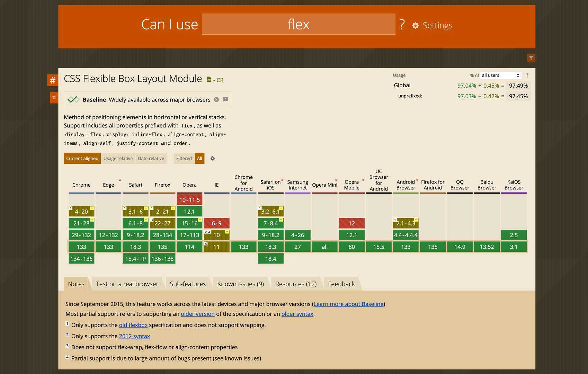The width and height of the screenshot is (588, 374).
Task: Click the KaiOS 2.5 version cell
Action: pyautogui.click(x=514, y=235)
